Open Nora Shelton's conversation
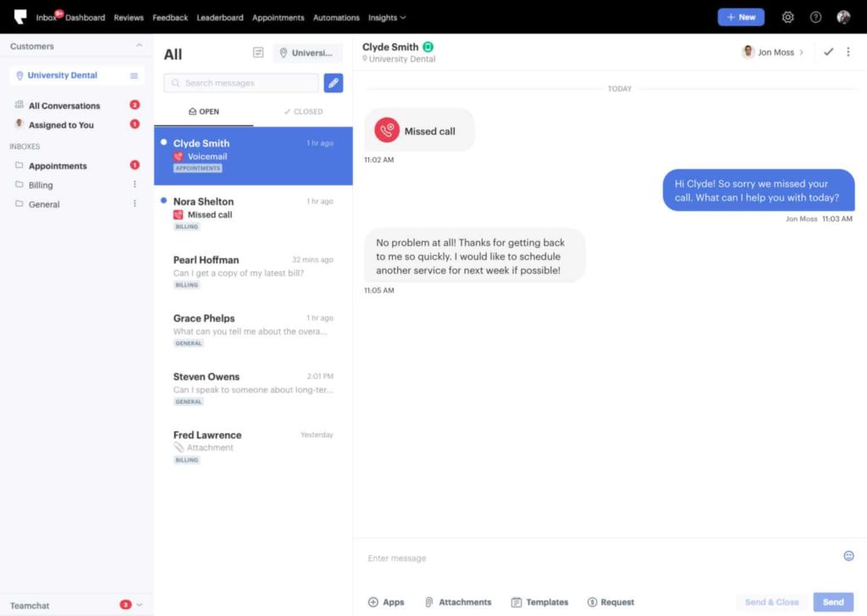 253,214
